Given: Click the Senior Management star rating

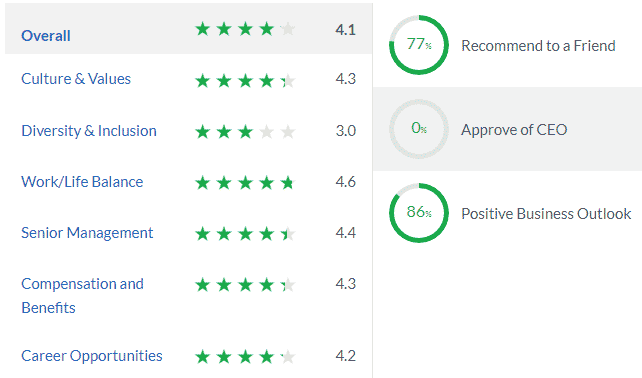Looking at the screenshot, I should pyautogui.click(x=245, y=234).
